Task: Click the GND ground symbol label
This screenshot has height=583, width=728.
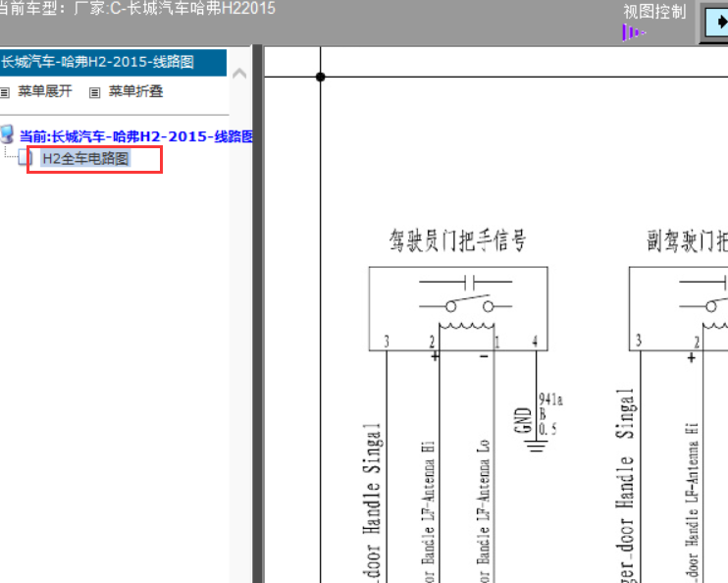Action: pos(523,420)
